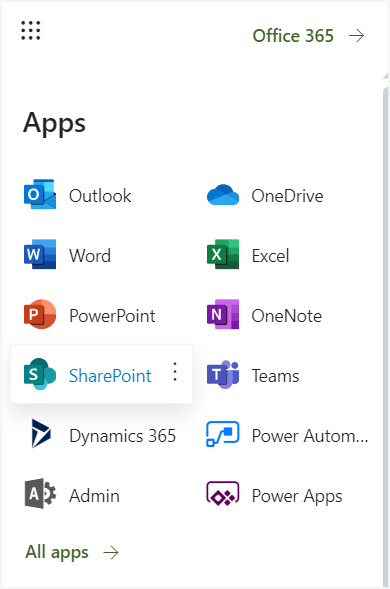Select the Admin text label

click(94, 495)
